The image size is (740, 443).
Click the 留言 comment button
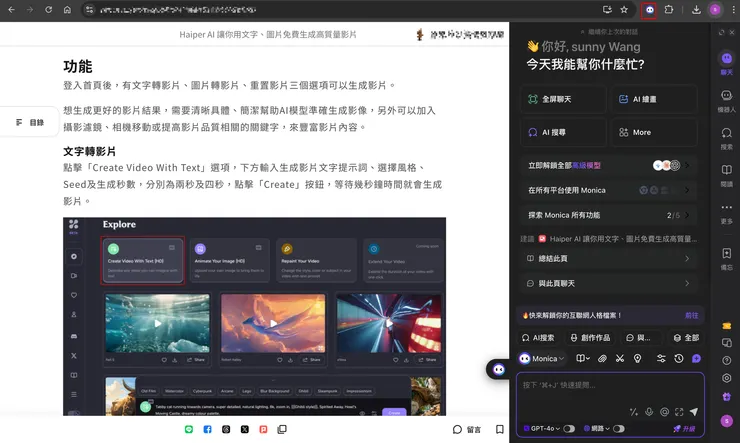tap(467, 429)
